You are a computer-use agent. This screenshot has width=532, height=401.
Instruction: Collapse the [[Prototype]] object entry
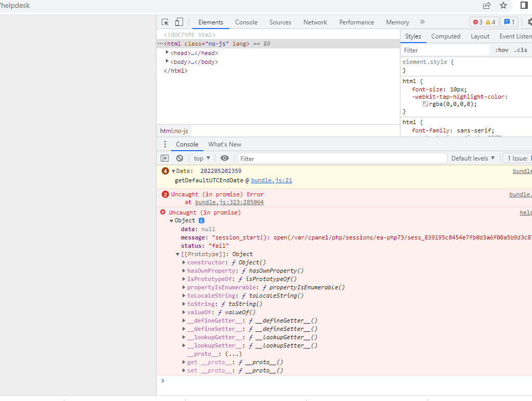click(x=177, y=254)
